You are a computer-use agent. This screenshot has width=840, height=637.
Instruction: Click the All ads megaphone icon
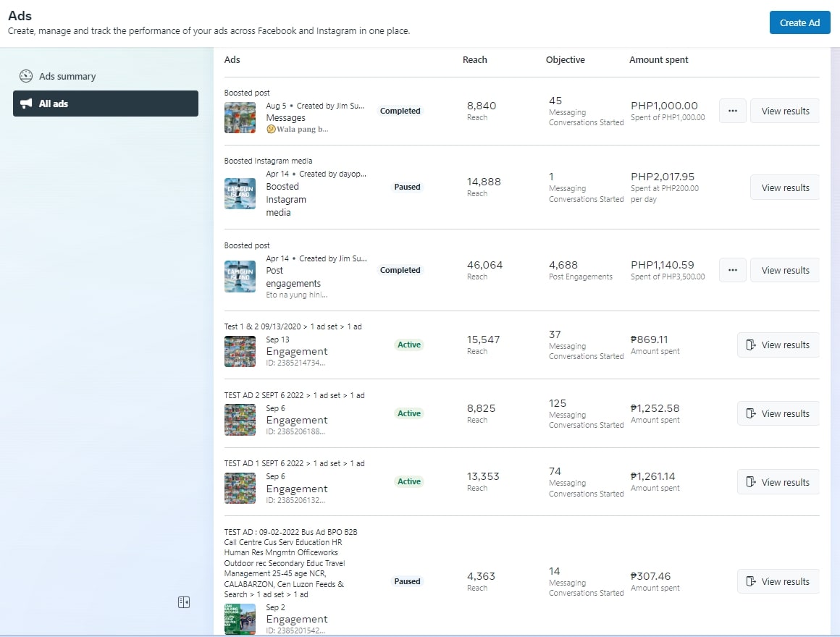tap(26, 104)
